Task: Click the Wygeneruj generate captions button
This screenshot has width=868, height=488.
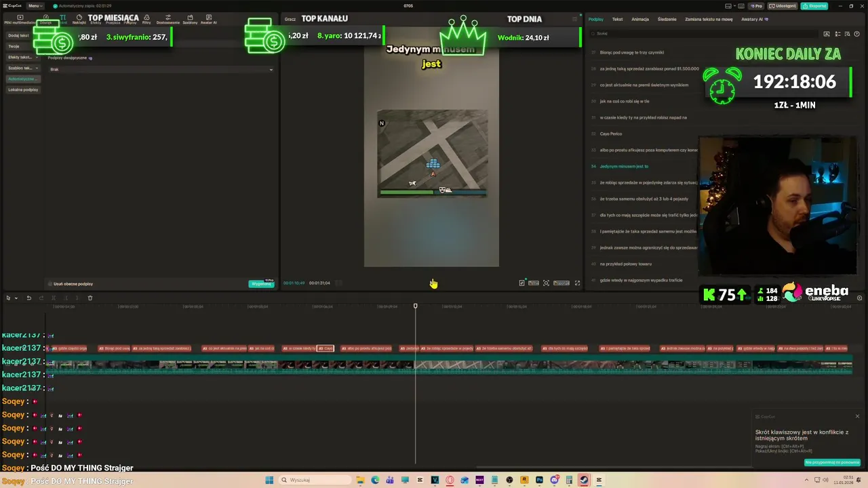Action: 261,283
